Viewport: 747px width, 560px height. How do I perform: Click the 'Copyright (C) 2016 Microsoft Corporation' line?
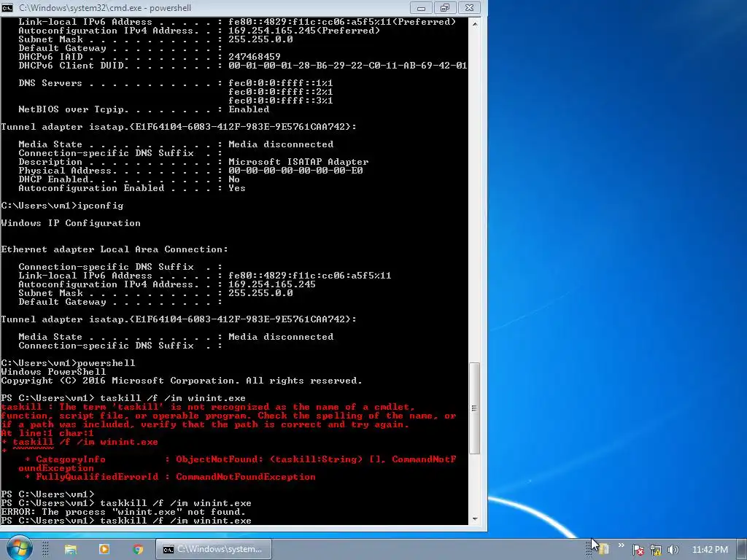tap(182, 381)
